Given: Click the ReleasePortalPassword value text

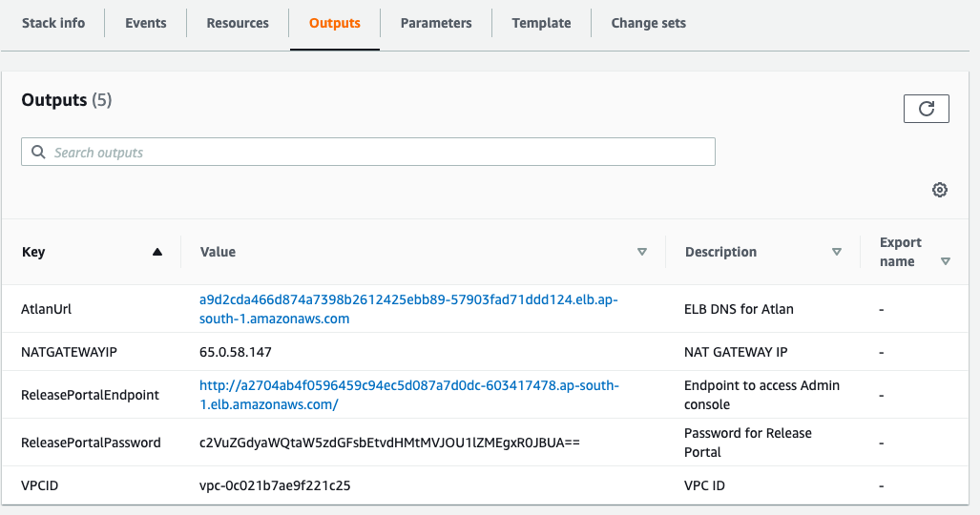Looking at the screenshot, I should [389, 443].
